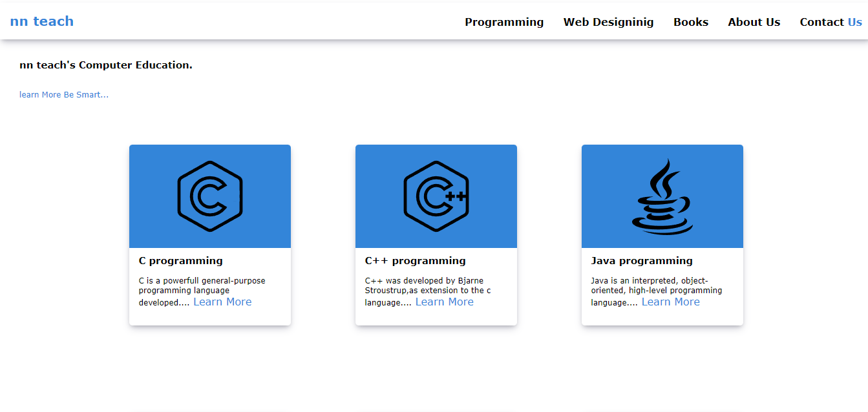Click the 'nn teach's Computer Education' heading
Viewport: 868px width, 412px height.
coord(106,65)
